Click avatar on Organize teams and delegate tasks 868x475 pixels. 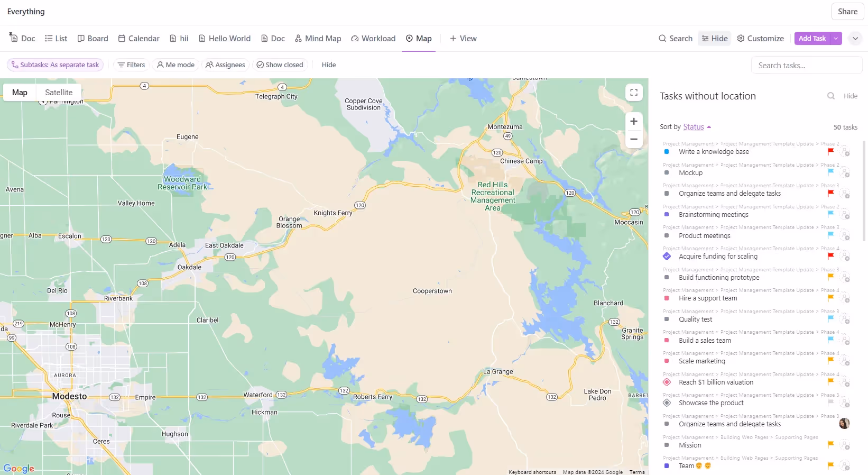coord(844,424)
